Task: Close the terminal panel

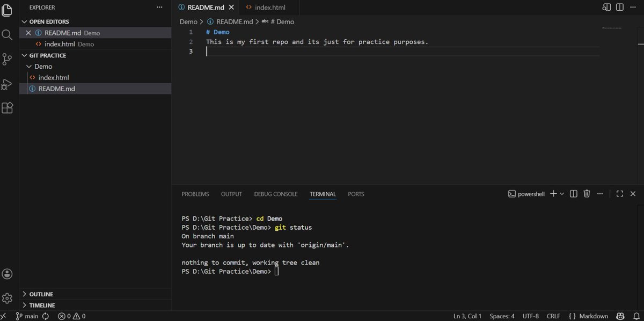Action: (634, 194)
